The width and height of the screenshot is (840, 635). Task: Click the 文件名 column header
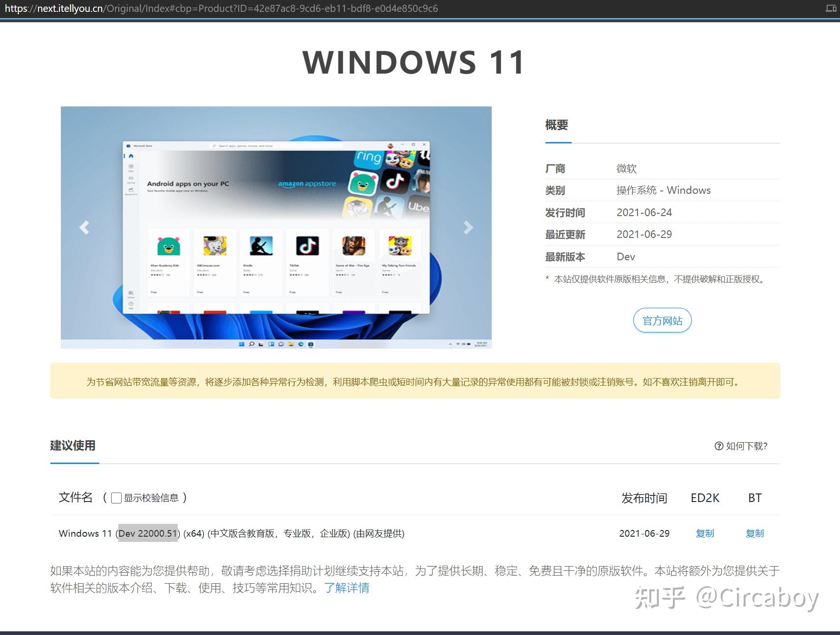76,497
